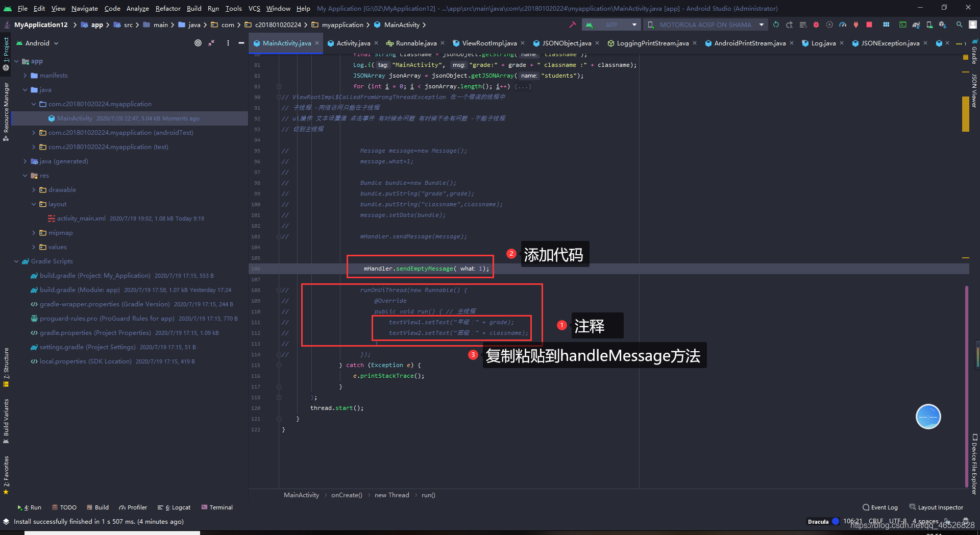Collapse the Gradle Scripts node
Screen dimensions: 980x535
point(16,261)
